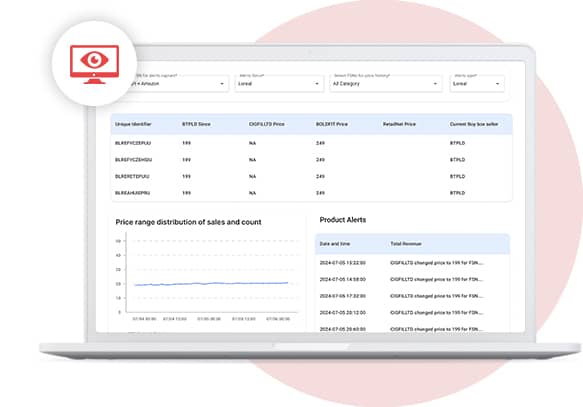The width and height of the screenshot is (583, 407).
Task: Select the row with identifier BLREAHUGPRU
Action: [x=312, y=193]
